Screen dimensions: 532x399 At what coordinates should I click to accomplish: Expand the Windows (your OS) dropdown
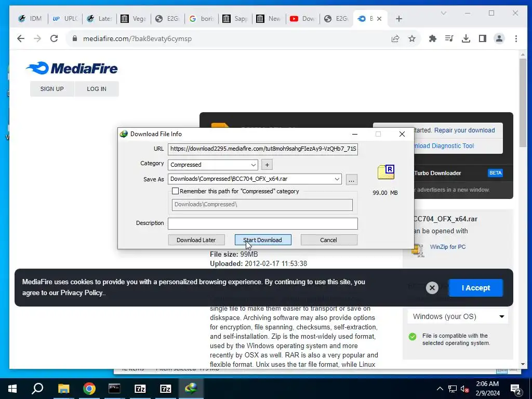458,316
